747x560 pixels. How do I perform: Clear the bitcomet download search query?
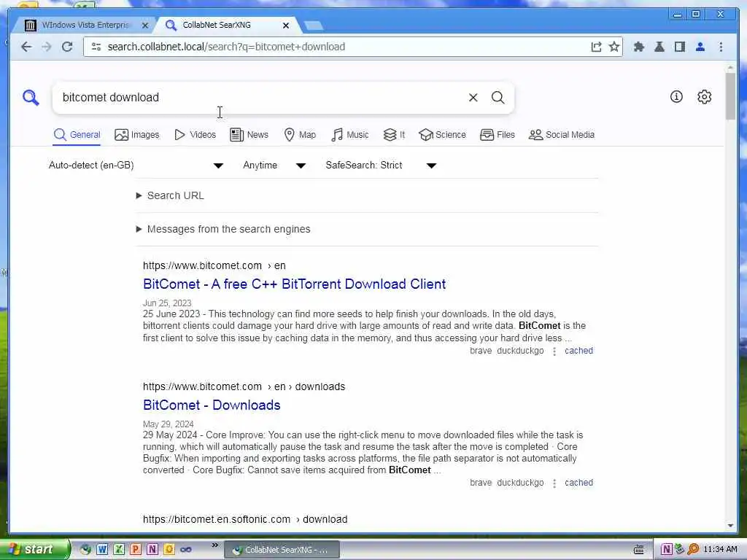(473, 98)
